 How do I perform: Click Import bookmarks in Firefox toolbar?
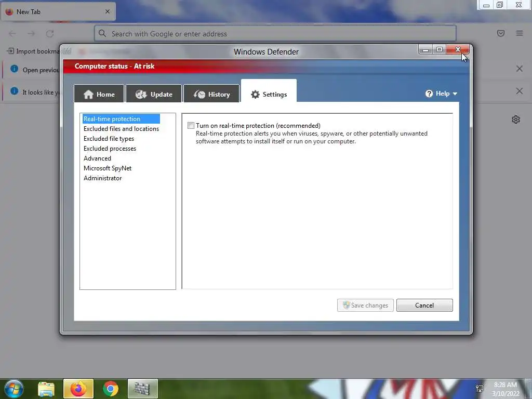click(33, 51)
